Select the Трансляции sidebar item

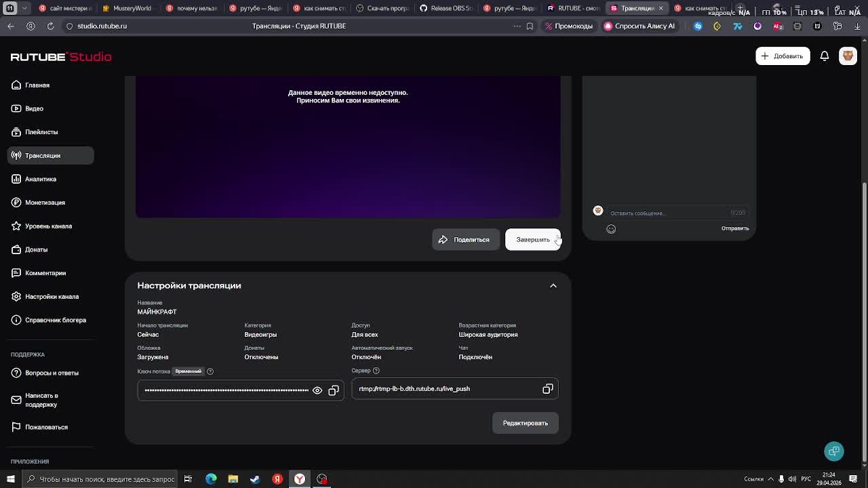pyautogui.click(x=50, y=155)
